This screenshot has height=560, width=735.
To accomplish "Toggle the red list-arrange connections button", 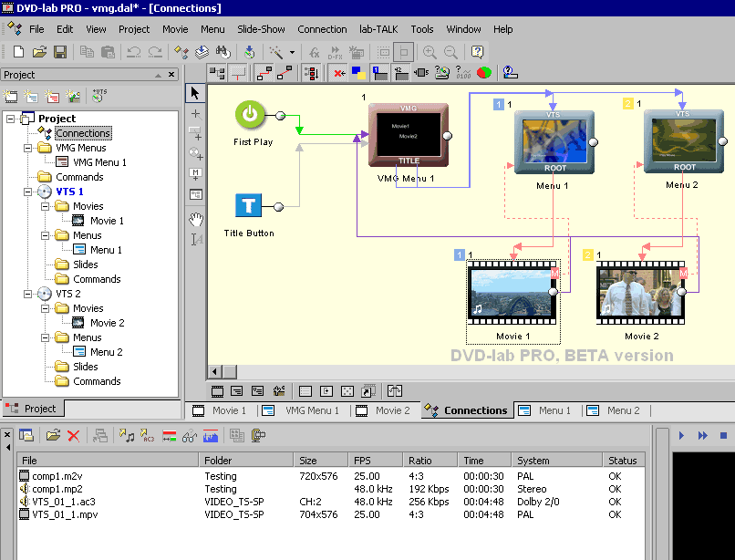I will pos(311,73).
